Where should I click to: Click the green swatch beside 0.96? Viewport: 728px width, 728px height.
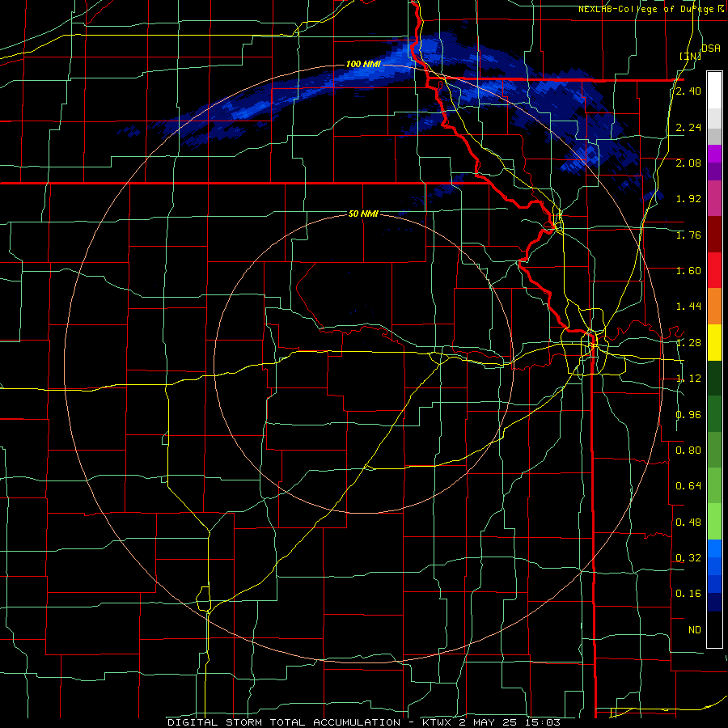(714, 414)
